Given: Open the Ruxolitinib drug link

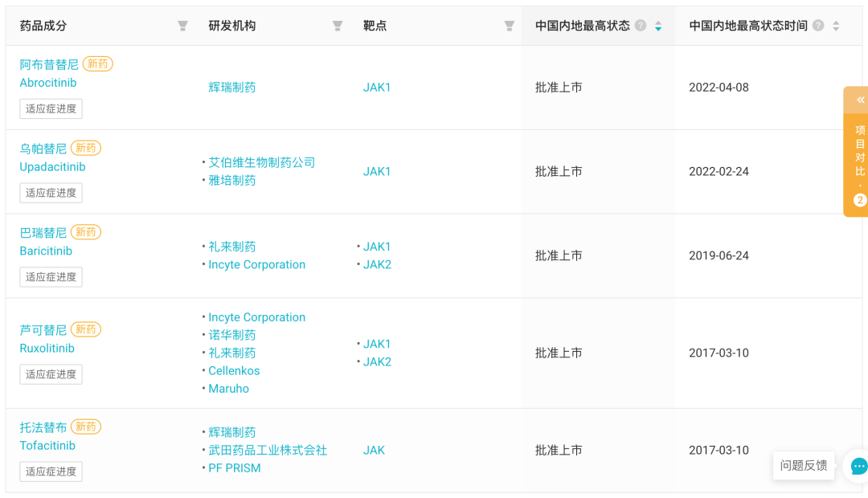Looking at the screenshot, I should [47, 348].
